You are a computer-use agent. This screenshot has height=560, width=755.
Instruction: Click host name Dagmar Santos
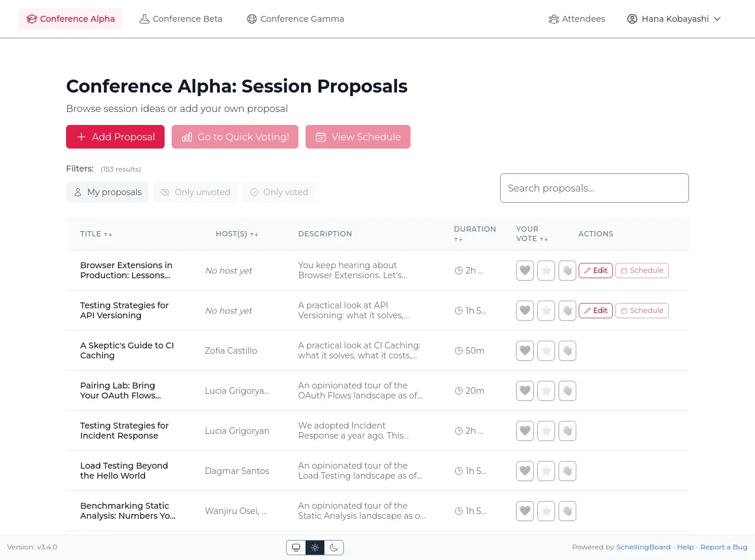coord(237,471)
